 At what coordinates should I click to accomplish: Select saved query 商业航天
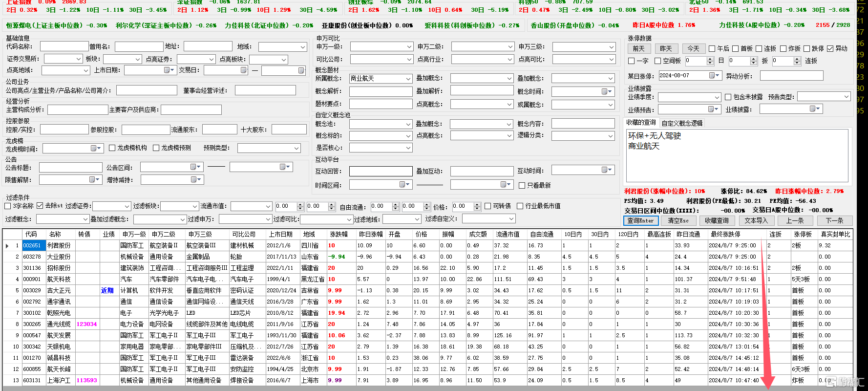(x=644, y=146)
